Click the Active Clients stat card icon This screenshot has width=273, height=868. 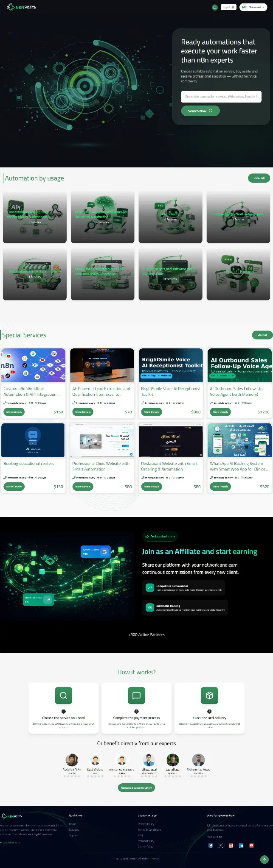pos(104,551)
